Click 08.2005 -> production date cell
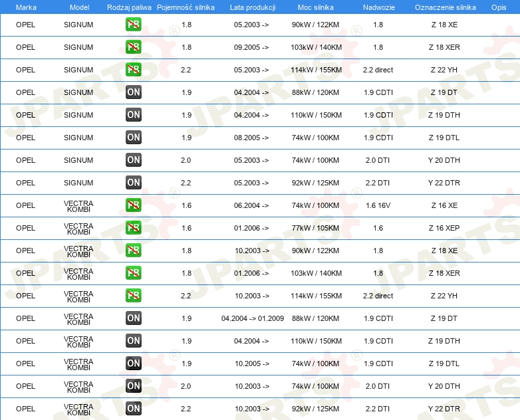The height and width of the screenshot is (420, 520). tap(251, 138)
